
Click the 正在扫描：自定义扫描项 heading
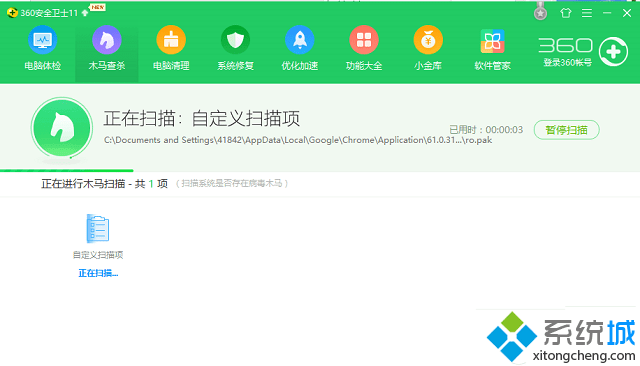coord(202,118)
